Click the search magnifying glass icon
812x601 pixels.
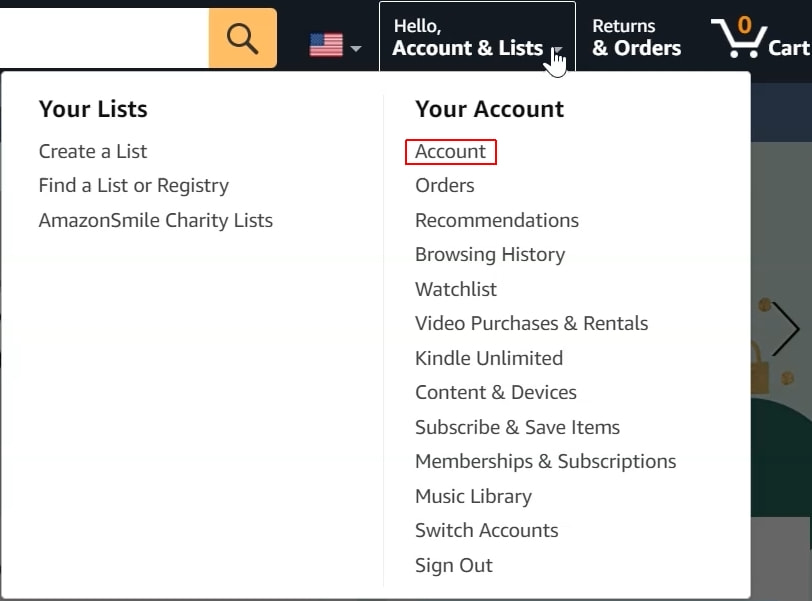click(242, 38)
